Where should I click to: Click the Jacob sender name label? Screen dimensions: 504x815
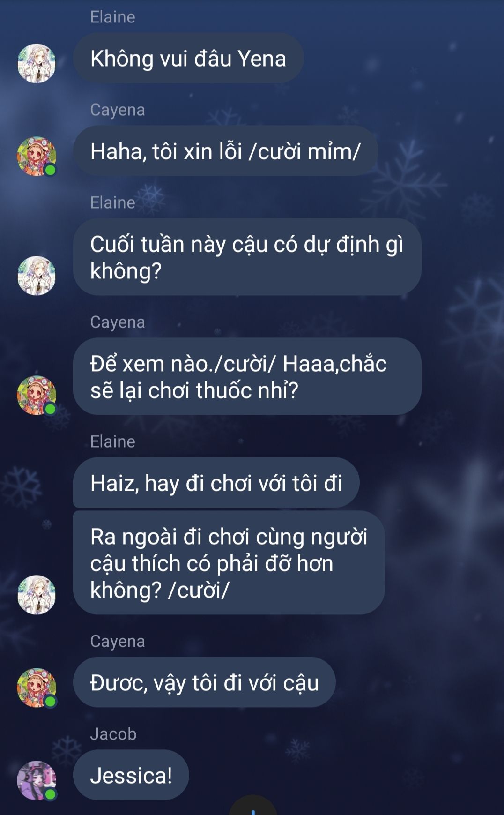point(113,734)
